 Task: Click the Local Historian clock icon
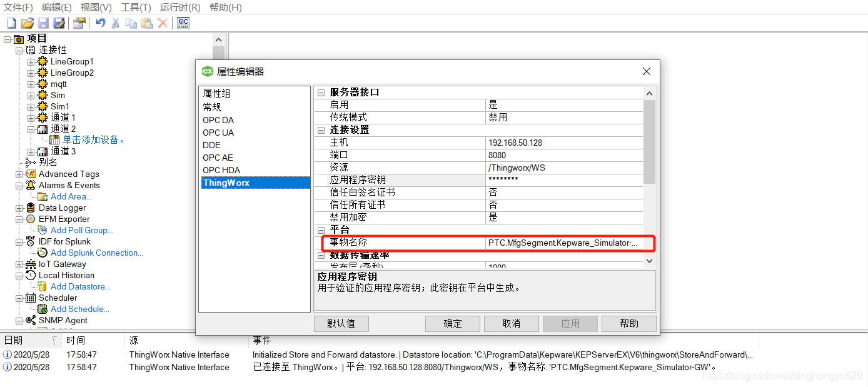click(x=31, y=275)
